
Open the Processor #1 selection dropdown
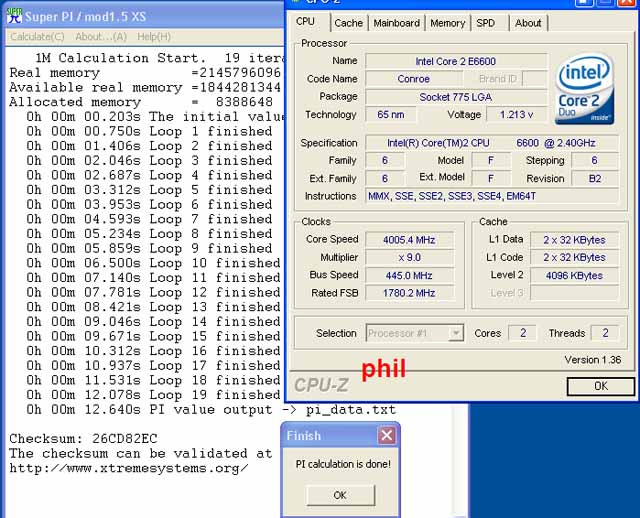point(415,333)
